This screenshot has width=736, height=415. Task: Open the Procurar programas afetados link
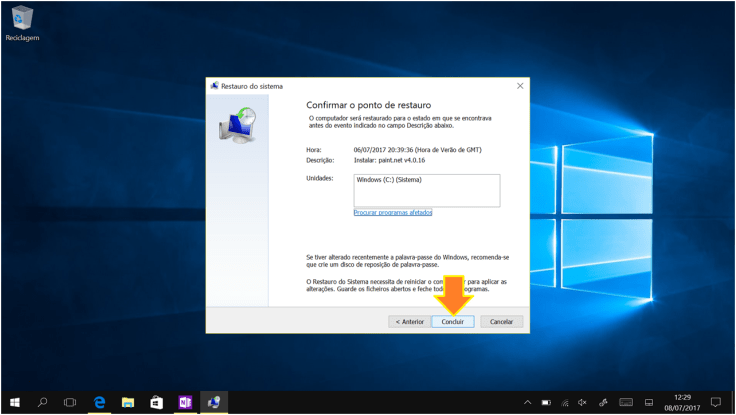point(393,212)
